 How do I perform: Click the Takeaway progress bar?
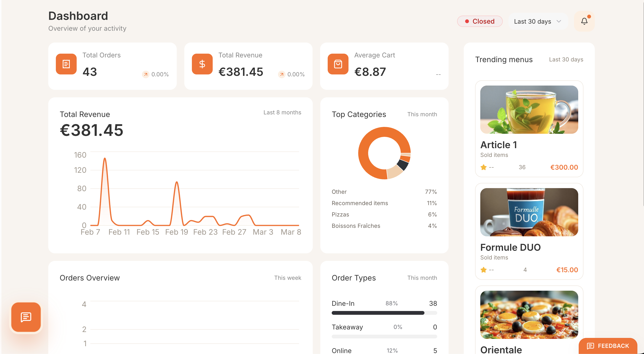[x=384, y=337]
